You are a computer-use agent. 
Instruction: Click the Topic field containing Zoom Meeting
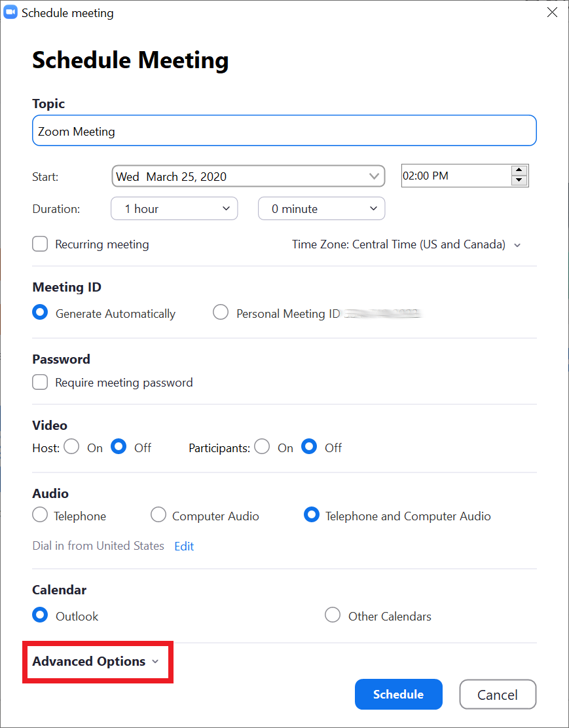coord(284,130)
